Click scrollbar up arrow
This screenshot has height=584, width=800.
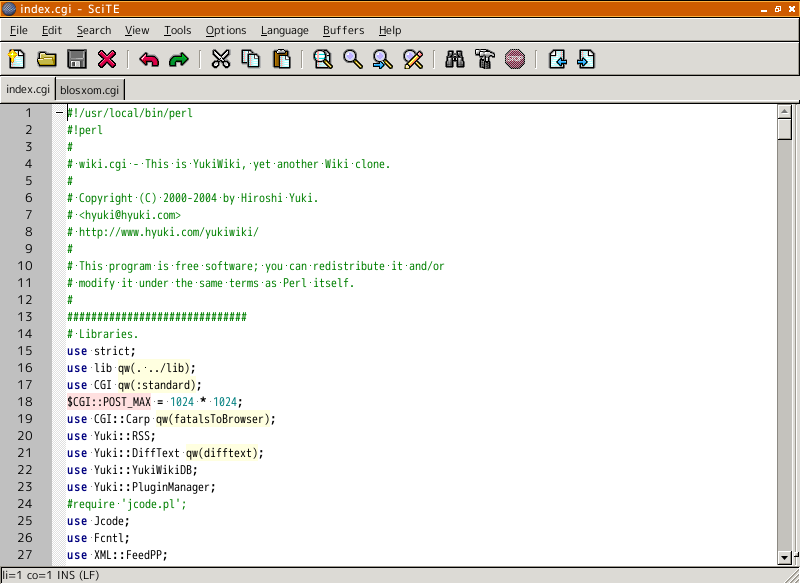785,111
